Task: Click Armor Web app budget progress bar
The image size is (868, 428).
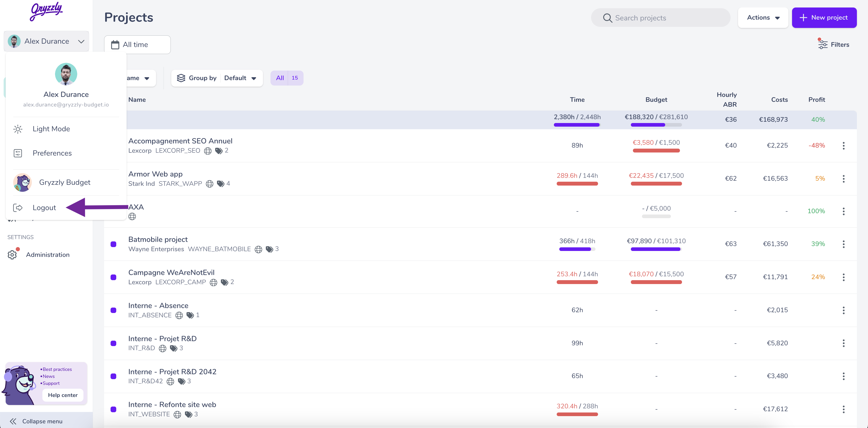Action: point(656,184)
